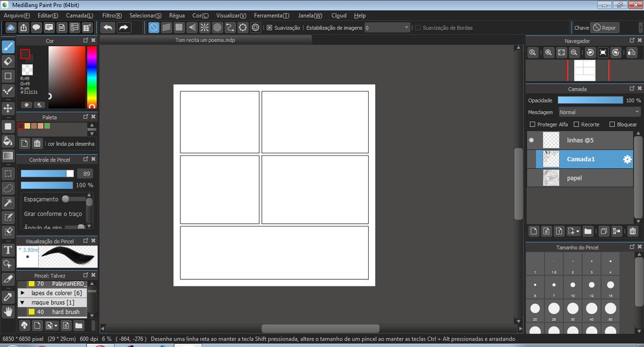644x347 pixels.
Task: Toggle the Suavização checkbox
Action: [x=269, y=27]
